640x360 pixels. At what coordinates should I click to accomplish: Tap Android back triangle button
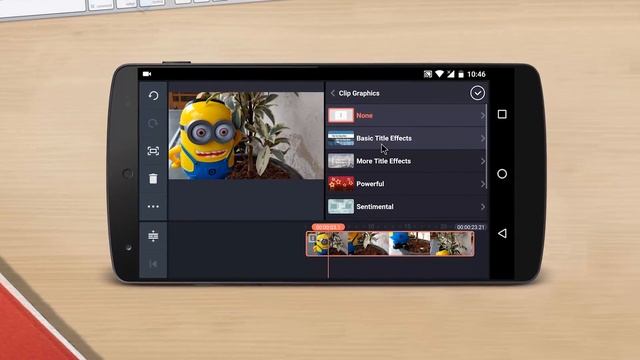502,233
